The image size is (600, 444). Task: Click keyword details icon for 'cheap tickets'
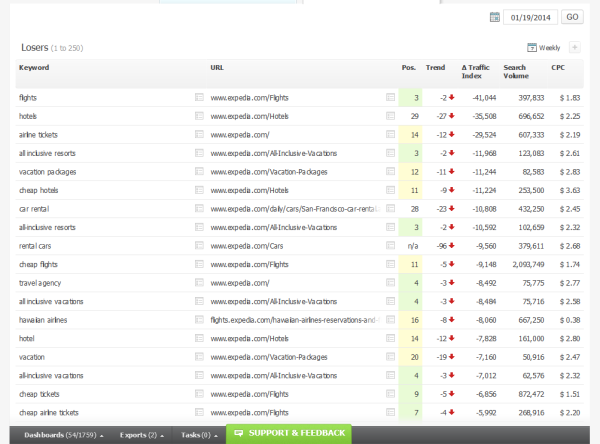(x=199, y=393)
